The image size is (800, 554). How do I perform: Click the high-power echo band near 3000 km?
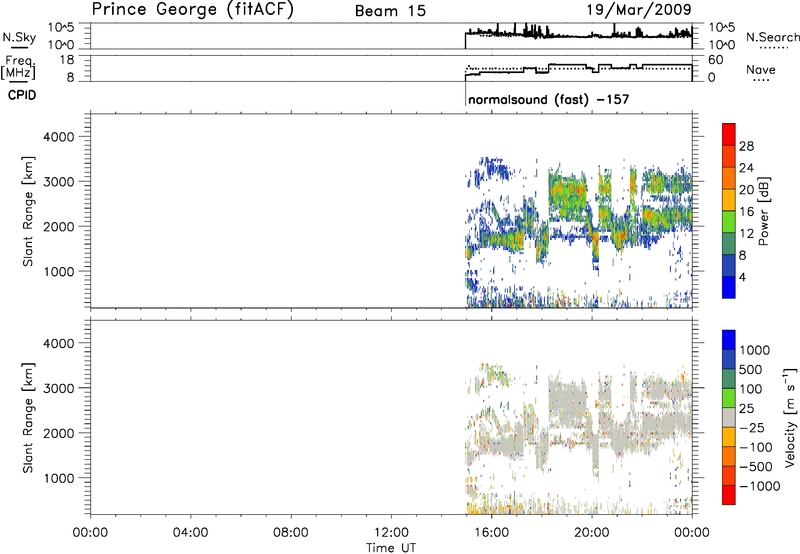pyautogui.click(x=566, y=191)
